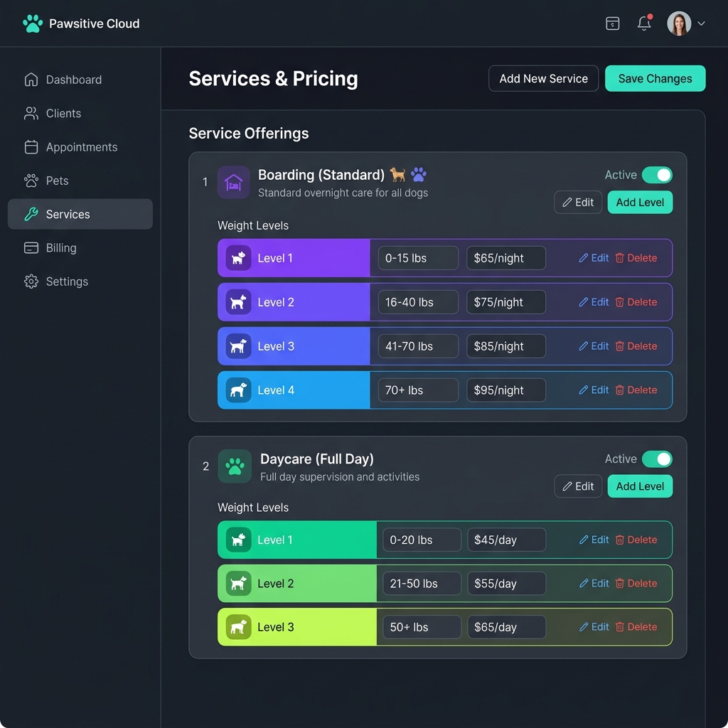Screen dimensions: 728x728
Task: Click the user profile avatar
Action: 679,23
